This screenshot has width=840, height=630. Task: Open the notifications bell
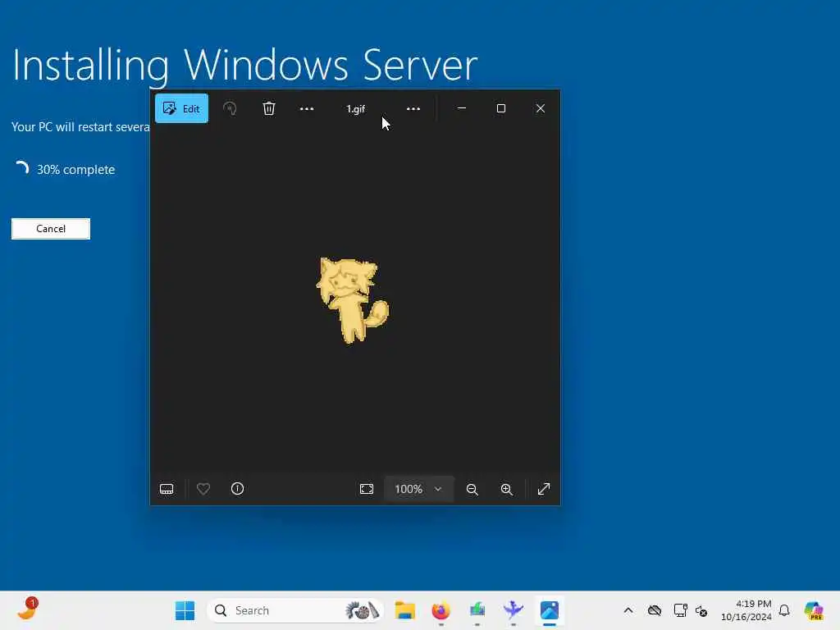784,610
